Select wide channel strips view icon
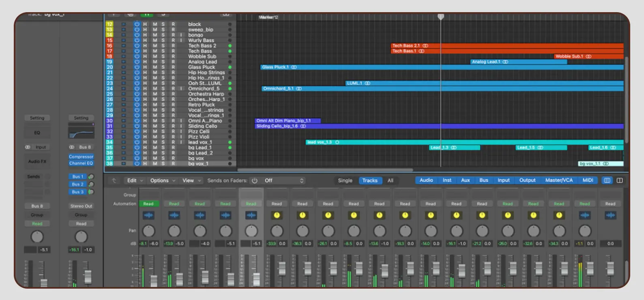The height and width of the screenshot is (300, 644). coord(620,180)
